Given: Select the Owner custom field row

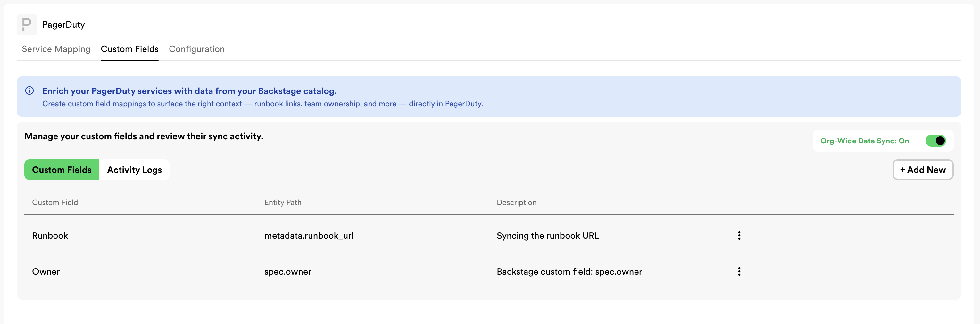Looking at the screenshot, I should 489,271.
